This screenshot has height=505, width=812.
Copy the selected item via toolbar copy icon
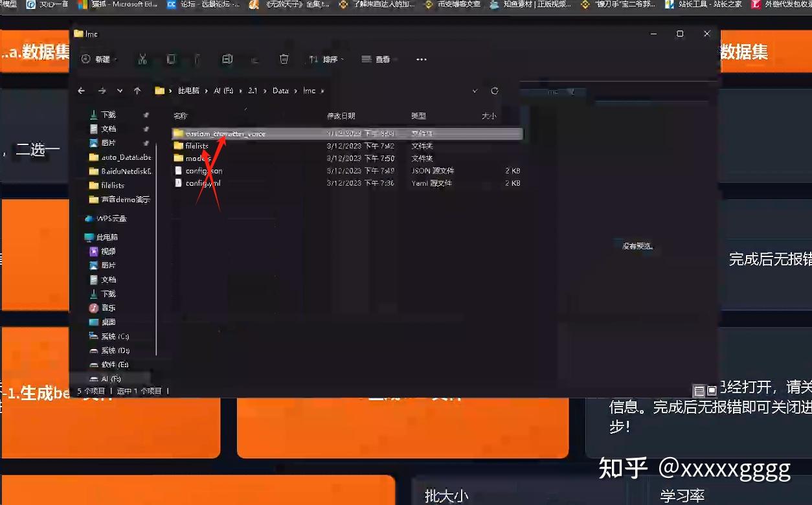pos(171,59)
